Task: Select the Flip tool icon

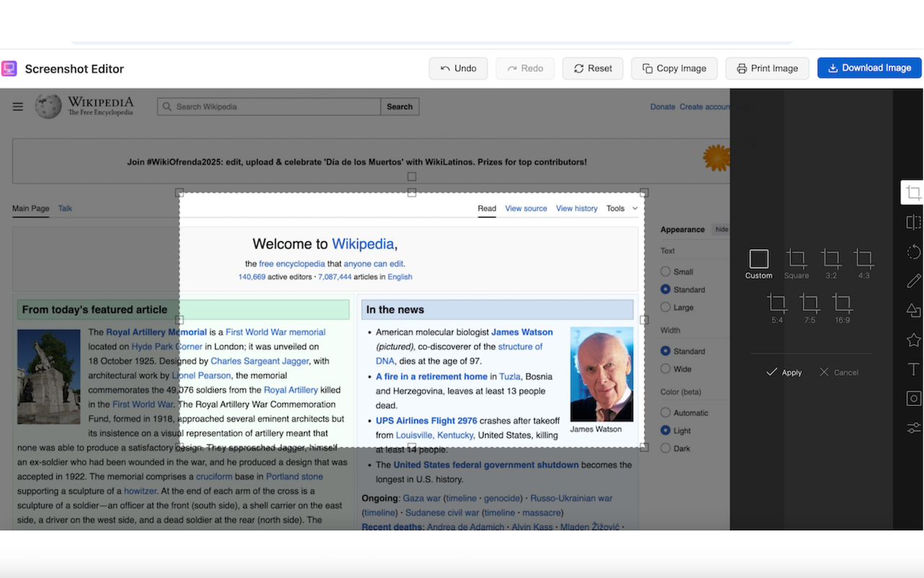Action: pos(913,223)
